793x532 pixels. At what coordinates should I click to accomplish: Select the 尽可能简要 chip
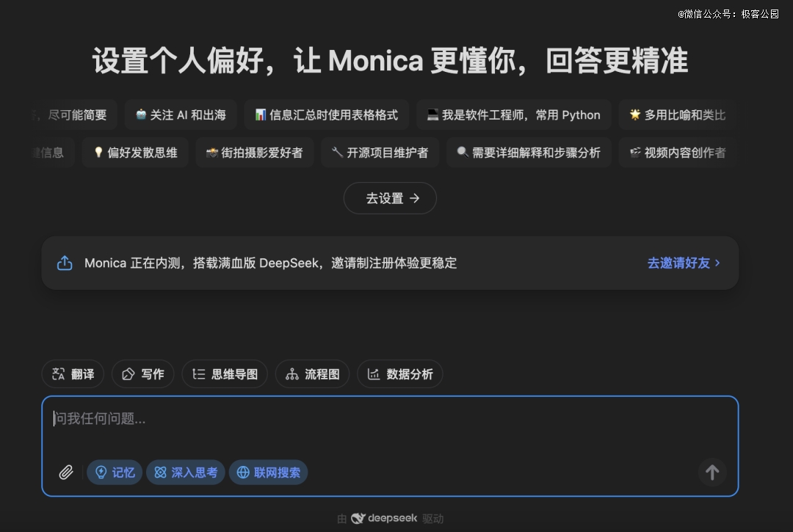click(75, 114)
